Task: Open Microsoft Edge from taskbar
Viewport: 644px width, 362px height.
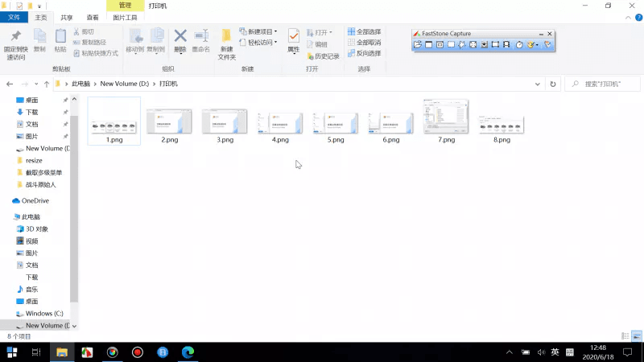Action: tap(188, 352)
